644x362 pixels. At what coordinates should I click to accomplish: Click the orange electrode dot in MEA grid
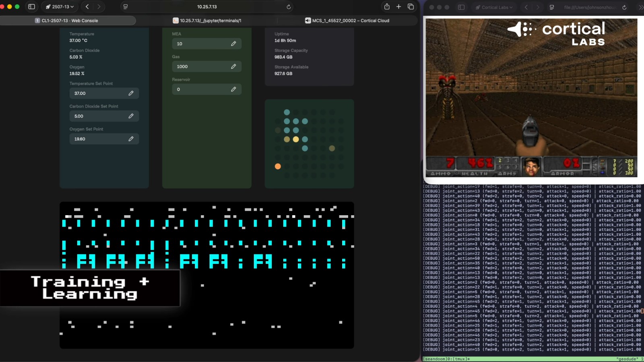[x=278, y=167]
